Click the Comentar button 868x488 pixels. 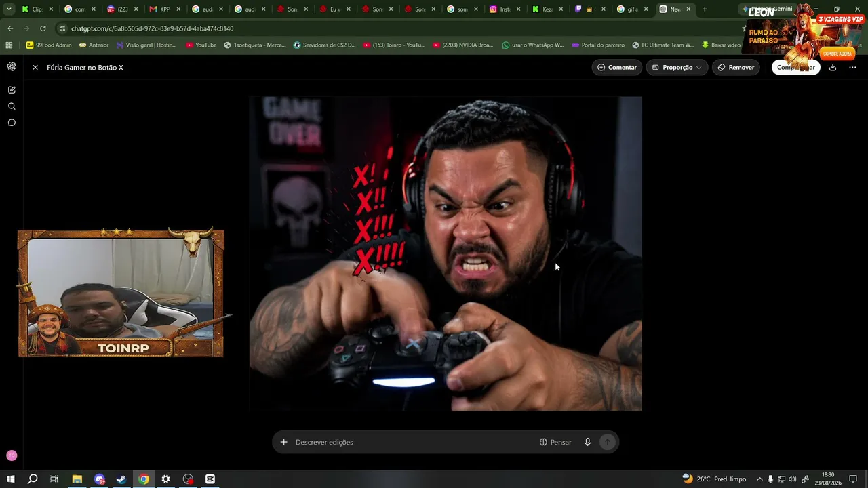617,67
